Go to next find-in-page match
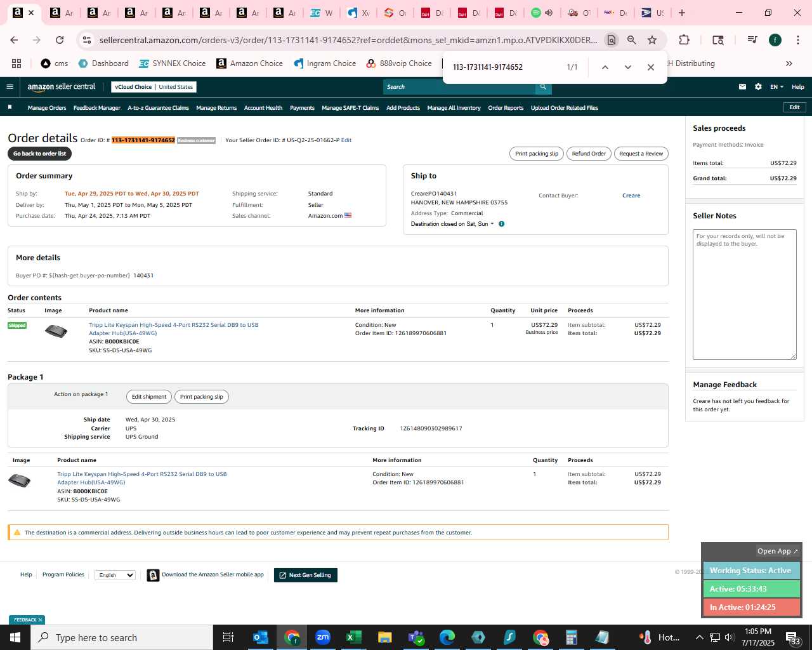Image resolution: width=812 pixels, height=650 pixels. tap(628, 67)
